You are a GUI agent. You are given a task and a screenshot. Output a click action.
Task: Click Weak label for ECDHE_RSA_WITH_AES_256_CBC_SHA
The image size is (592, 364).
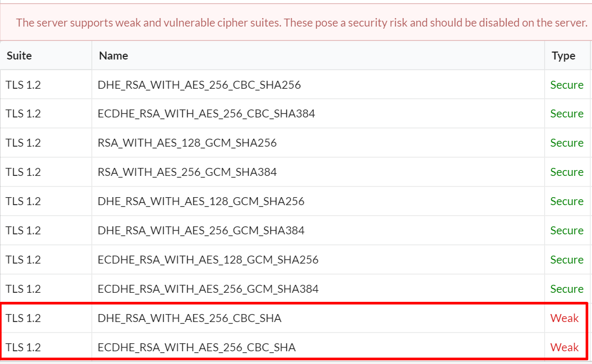click(564, 348)
